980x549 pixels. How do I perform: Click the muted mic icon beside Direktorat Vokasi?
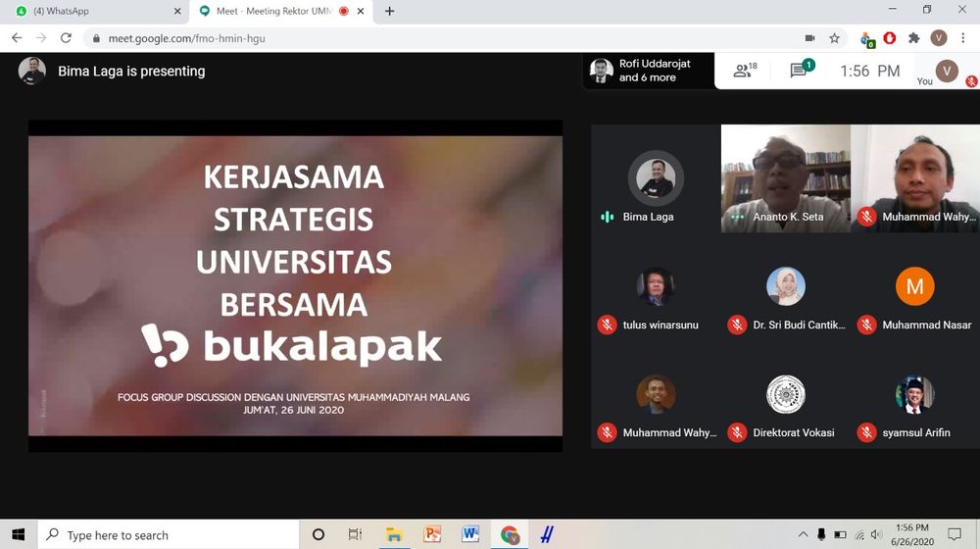point(737,432)
